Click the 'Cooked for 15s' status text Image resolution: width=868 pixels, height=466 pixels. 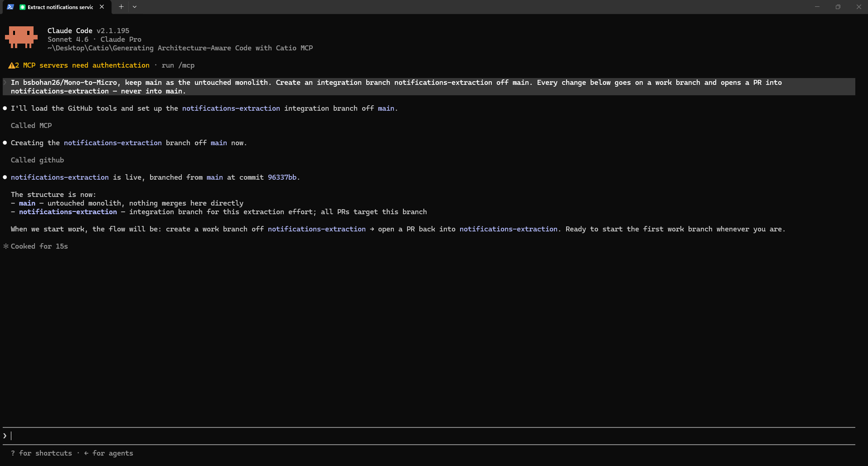click(x=39, y=246)
